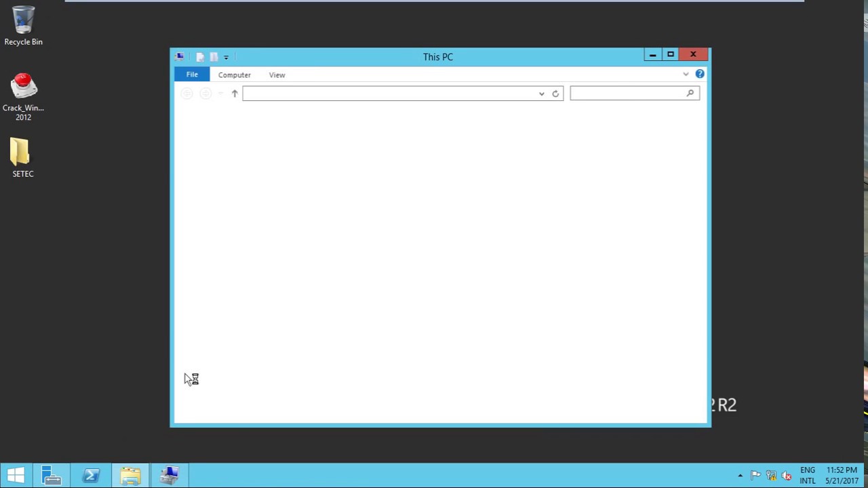Click inside the address bar field
868x488 pixels.
pyautogui.click(x=390, y=94)
